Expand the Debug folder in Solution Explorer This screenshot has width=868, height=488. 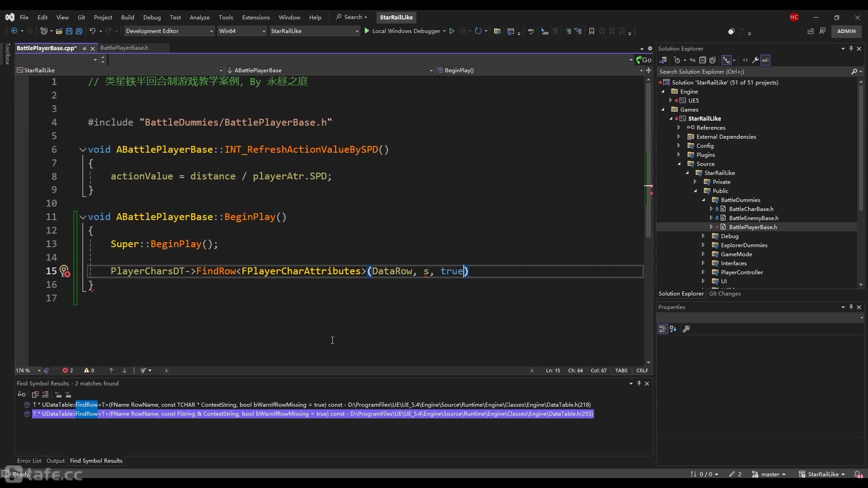click(703, 236)
